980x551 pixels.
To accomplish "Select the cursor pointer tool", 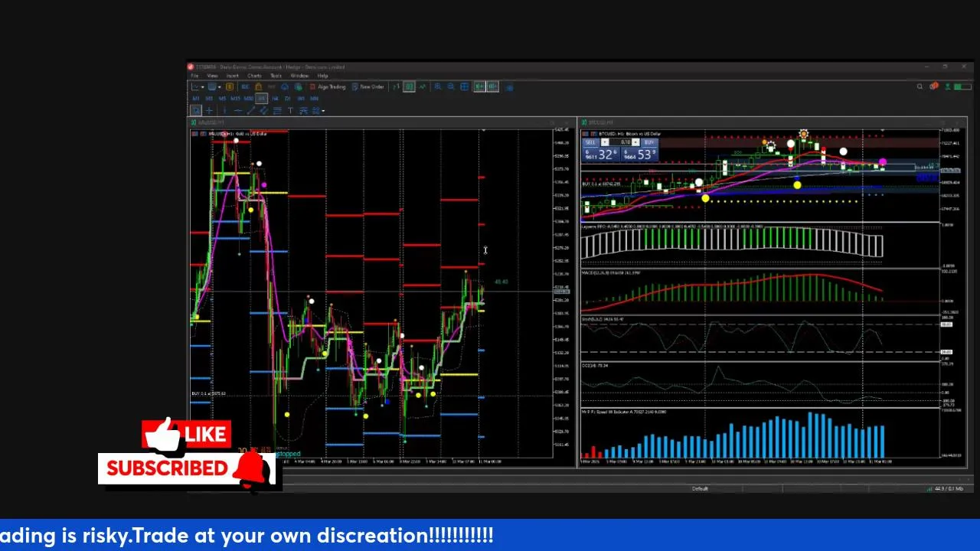I will (x=197, y=110).
